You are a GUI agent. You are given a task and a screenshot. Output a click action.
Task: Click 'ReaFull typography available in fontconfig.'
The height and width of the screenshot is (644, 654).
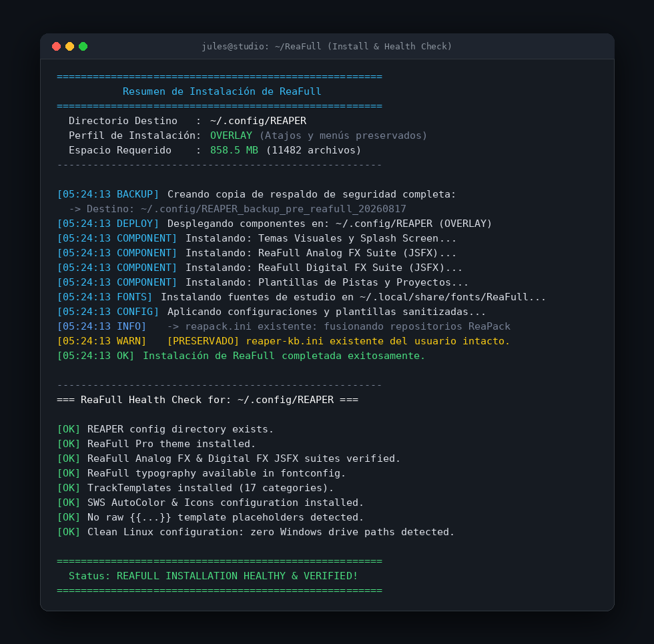coord(216,473)
